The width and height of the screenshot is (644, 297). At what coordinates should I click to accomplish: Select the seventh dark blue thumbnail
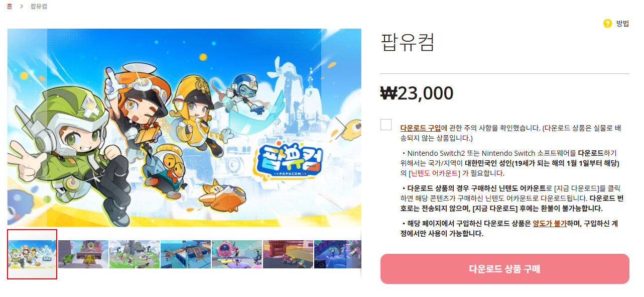pyautogui.click(x=337, y=254)
